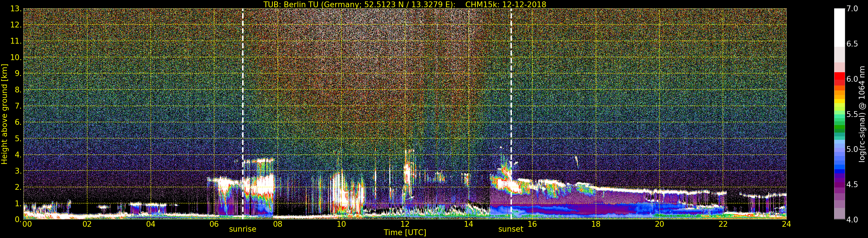Click the plot title 'TUB: Berlin TU (Germany; 52.5123 N / 13.3279 E): CHM15k: 12-12-2018'
868x238 pixels.
[x=405, y=4]
